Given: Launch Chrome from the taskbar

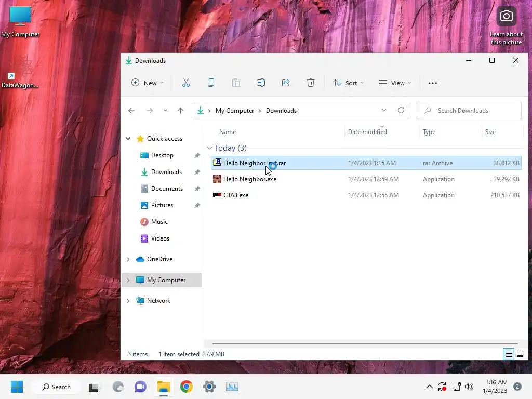Looking at the screenshot, I should (187, 387).
